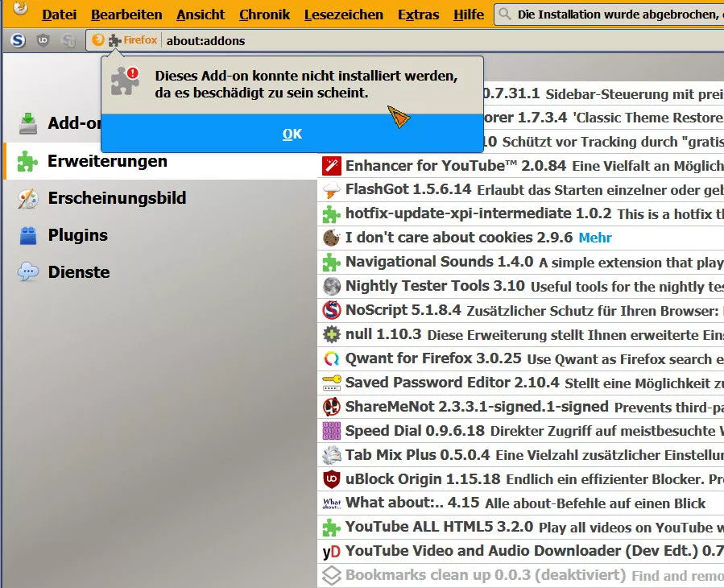Click the Qwant for Firefox colorful Q icon
The image size is (724, 588).
(x=332, y=358)
